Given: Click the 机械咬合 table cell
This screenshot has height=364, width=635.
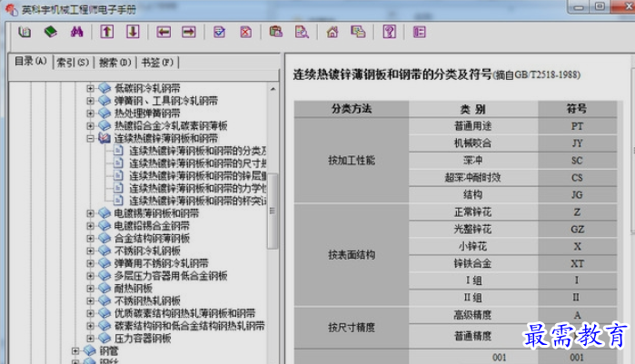Looking at the screenshot, I should [473, 143].
